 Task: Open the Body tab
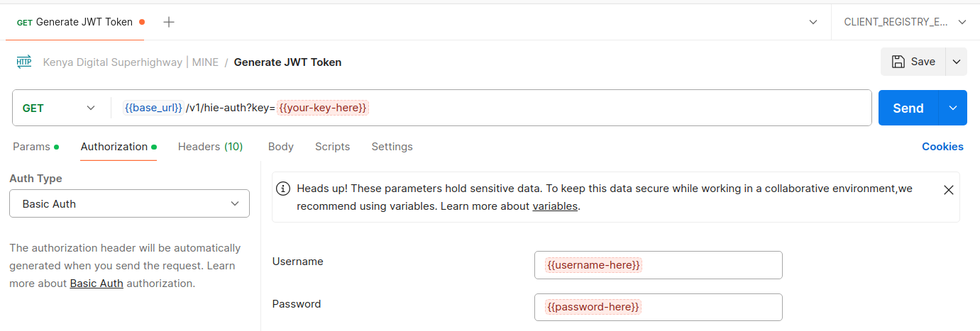tap(281, 147)
